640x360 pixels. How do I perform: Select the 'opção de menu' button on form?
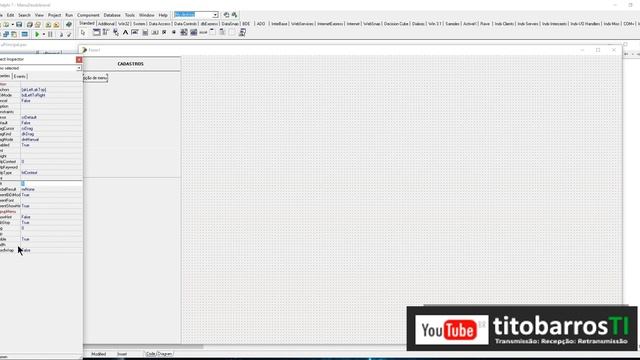click(95, 78)
